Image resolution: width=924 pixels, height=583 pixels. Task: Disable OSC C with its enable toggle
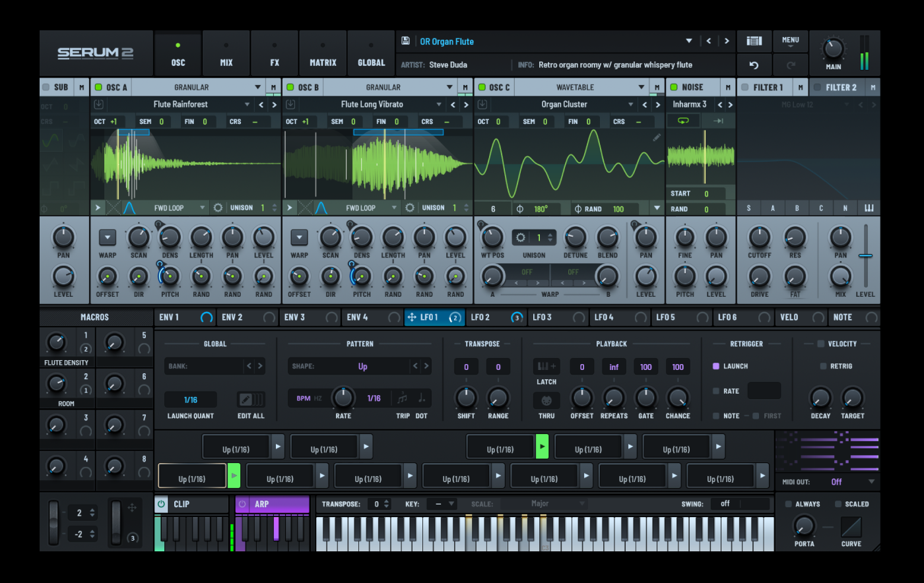point(482,87)
